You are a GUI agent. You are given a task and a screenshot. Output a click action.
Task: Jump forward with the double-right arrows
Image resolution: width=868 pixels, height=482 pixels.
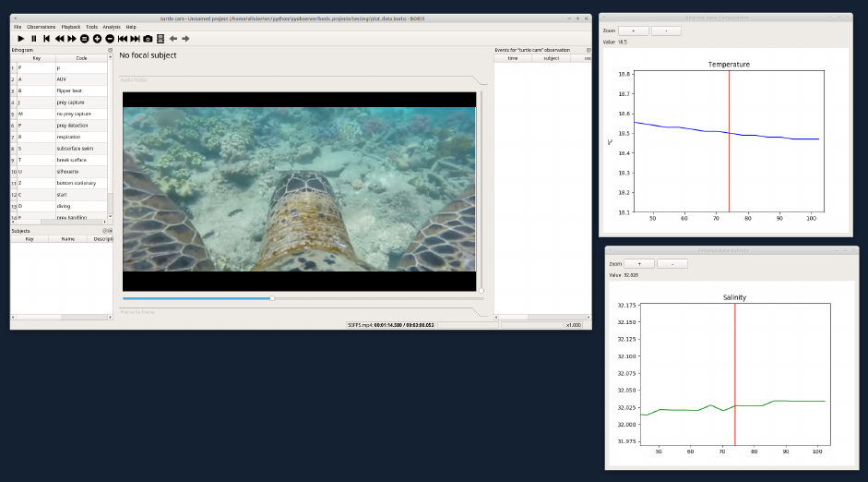[x=72, y=39]
